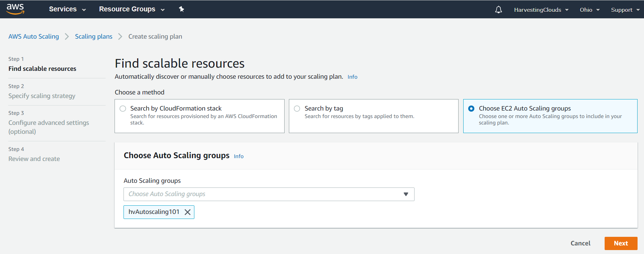Select Search by tag radio button
The image size is (644, 254).
coord(297,108)
